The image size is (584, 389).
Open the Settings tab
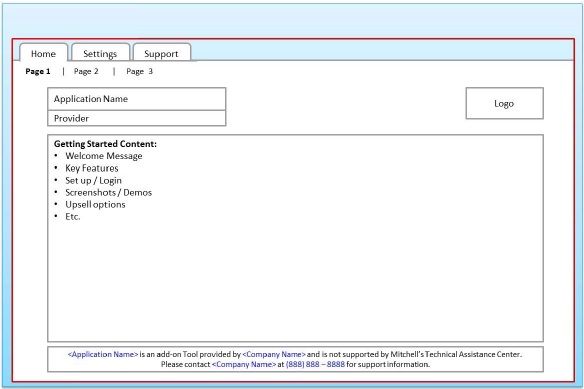click(100, 53)
